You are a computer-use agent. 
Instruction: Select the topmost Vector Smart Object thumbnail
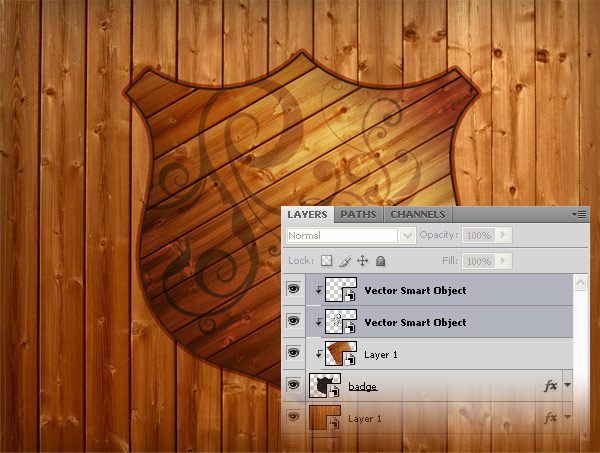pos(341,290)
